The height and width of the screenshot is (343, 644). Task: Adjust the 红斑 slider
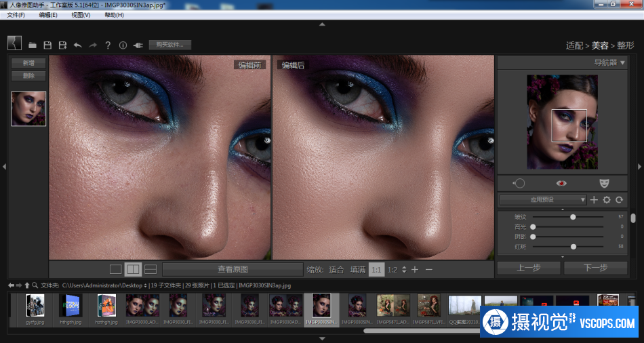pyautogui.click(x=573, y=247)
